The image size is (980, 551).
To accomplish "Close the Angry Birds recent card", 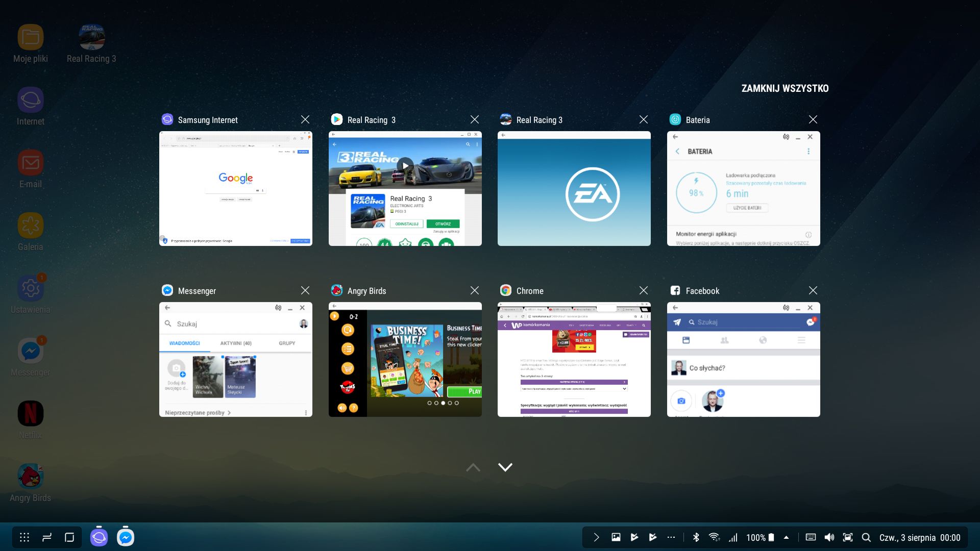I will coord(475,290).
